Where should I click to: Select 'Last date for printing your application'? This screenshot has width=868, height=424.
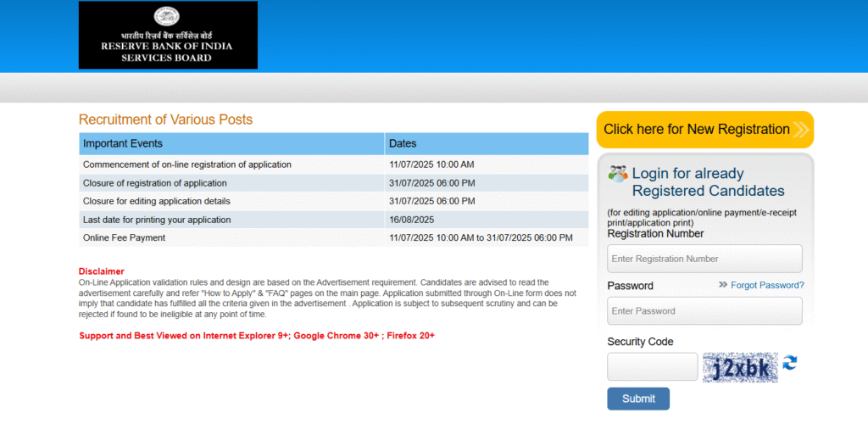(157, 220)
